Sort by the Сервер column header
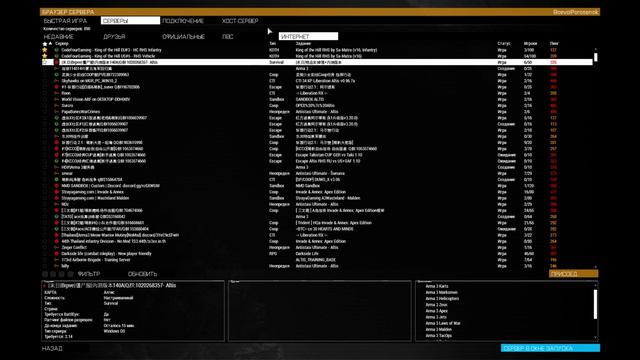Screen dimensions: 640x360 (x=62, y=43)
